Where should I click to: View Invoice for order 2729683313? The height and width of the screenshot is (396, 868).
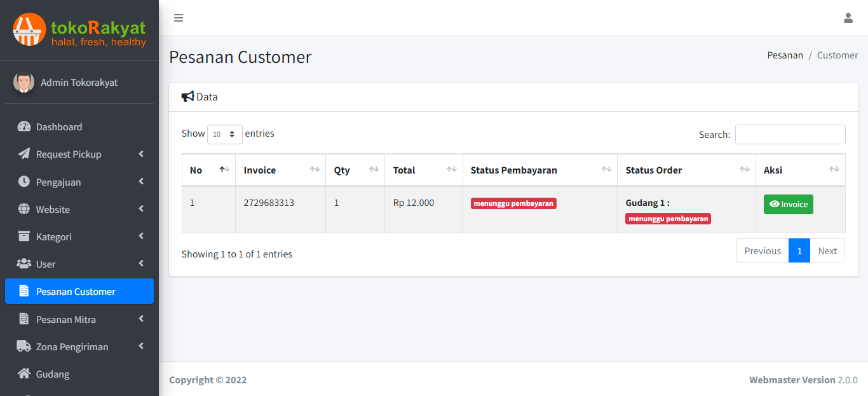[x=788, y=204]
